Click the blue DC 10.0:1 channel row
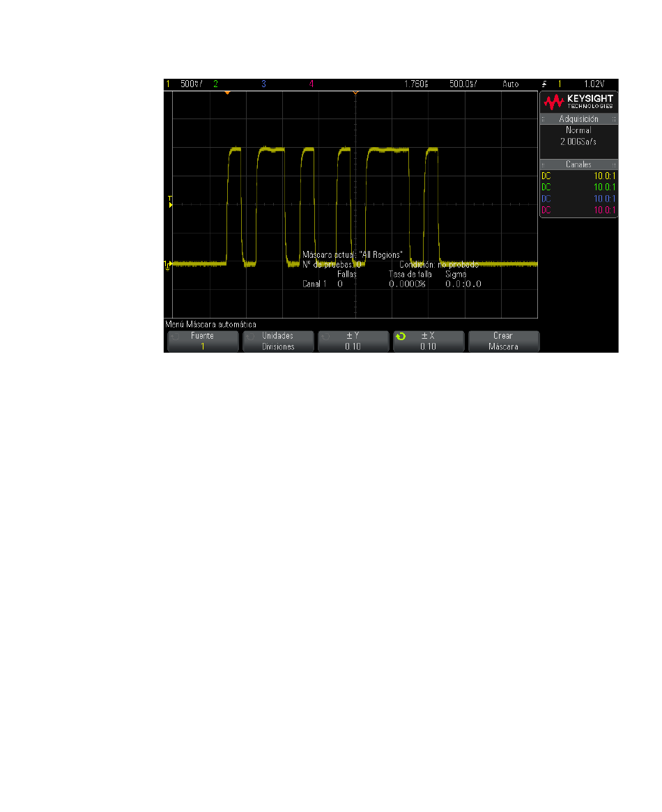This screenshot has height=812, width=662. coord(578,199)
